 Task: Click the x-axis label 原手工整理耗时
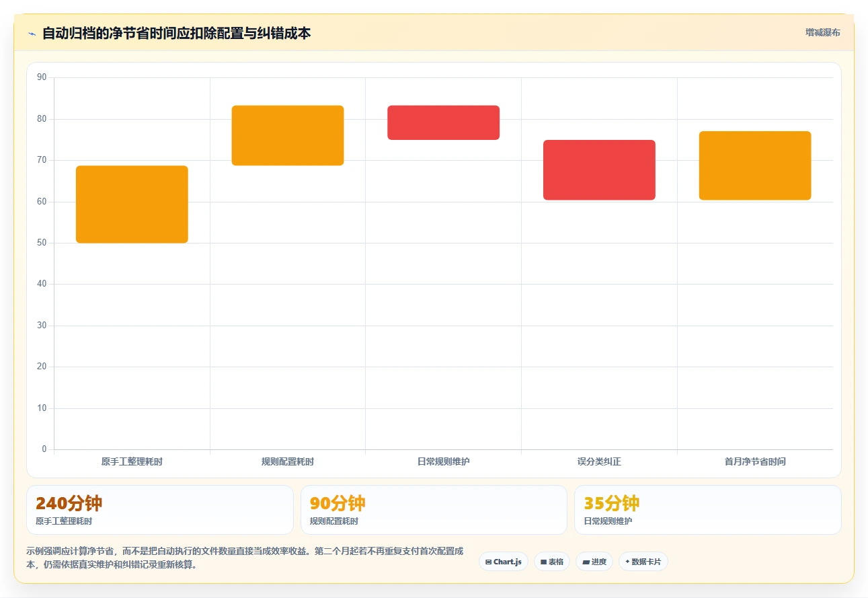tap(132, 461)
